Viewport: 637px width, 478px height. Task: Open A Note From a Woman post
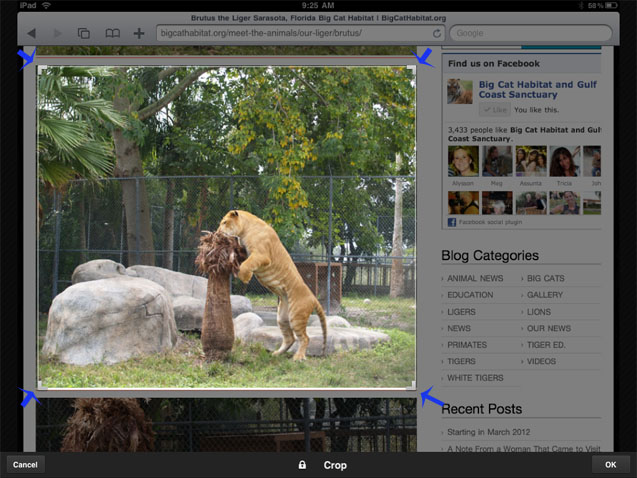(x=523, y=448)
